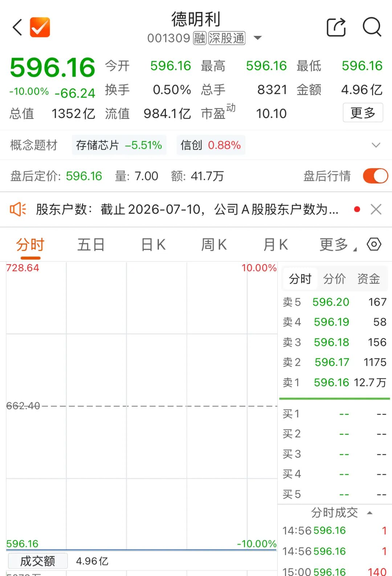Select the 资金 panel tab
This screenshot has height=576, width=392.
(x=369, y=279)
